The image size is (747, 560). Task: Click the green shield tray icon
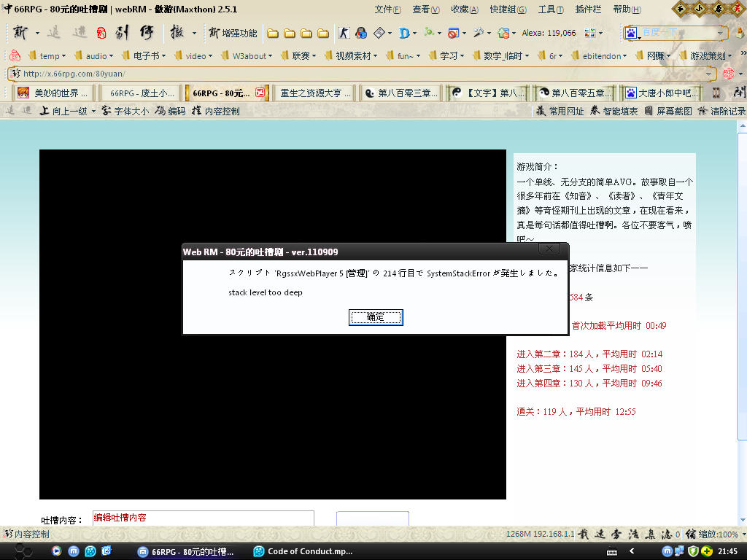[x=693, y=551]
